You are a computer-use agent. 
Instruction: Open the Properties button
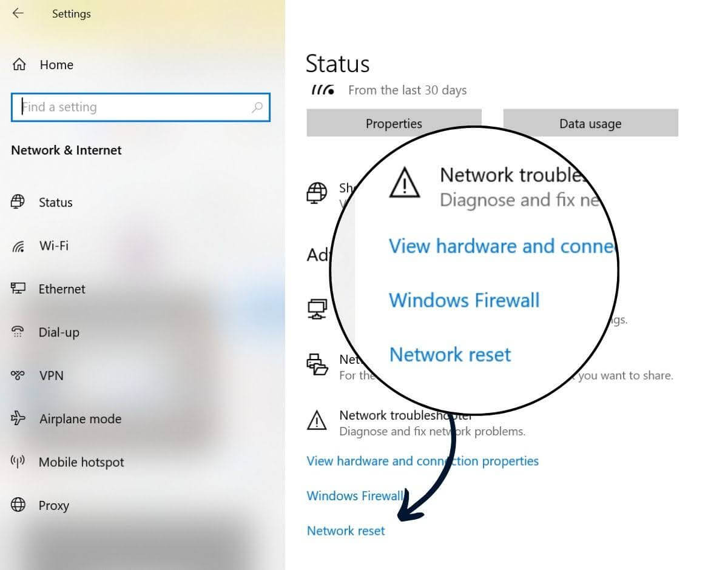pos(394,123)
